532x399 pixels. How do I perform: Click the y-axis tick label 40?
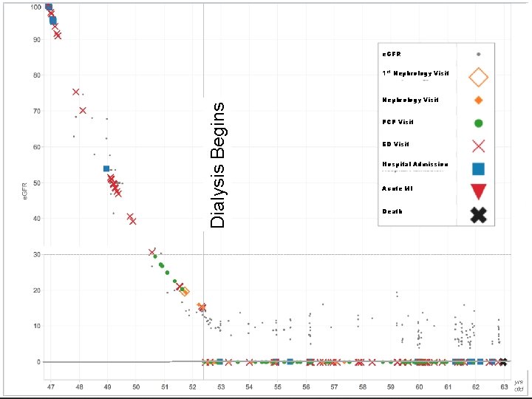click(37, 219)
